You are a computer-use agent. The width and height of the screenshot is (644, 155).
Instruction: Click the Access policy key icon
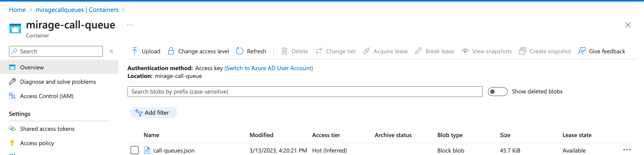[12, 143]
